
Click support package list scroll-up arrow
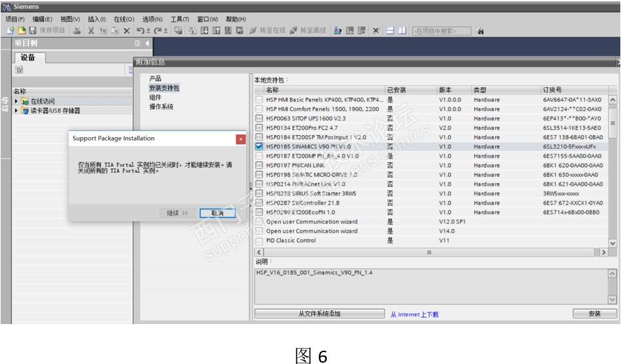612,100
